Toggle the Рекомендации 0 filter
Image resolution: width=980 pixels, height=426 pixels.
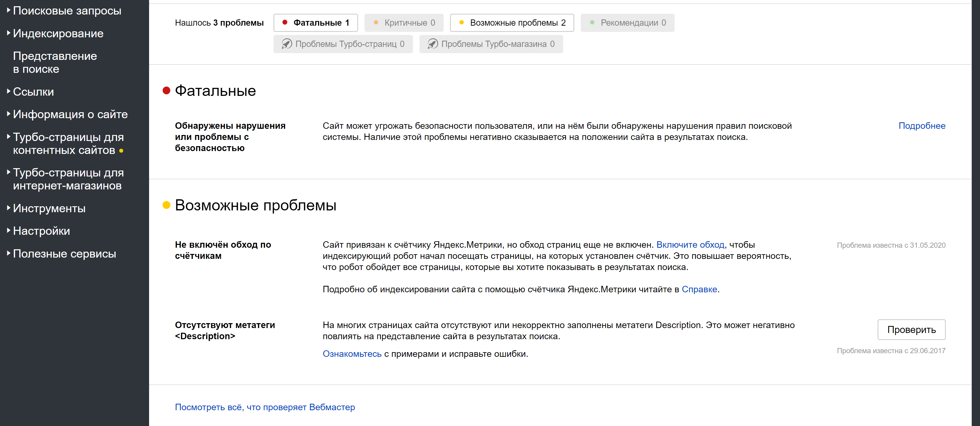[x=627, y=23]
